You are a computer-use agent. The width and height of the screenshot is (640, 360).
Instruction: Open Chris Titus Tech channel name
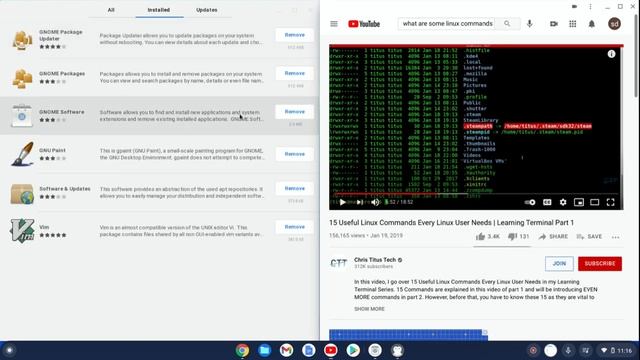(x=375, y=260)
